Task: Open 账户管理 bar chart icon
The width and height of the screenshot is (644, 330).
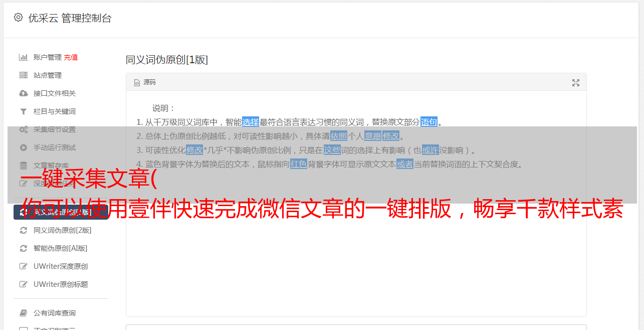Action: (23, 57)
